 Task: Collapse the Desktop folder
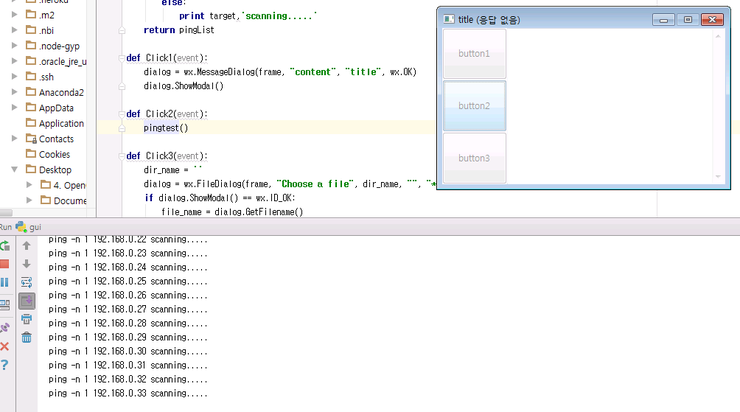click(x=14, y=169)
